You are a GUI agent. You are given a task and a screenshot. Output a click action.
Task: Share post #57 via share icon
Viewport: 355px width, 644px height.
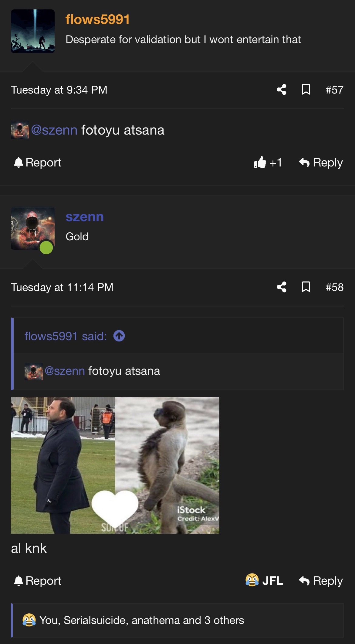(281, 90)
